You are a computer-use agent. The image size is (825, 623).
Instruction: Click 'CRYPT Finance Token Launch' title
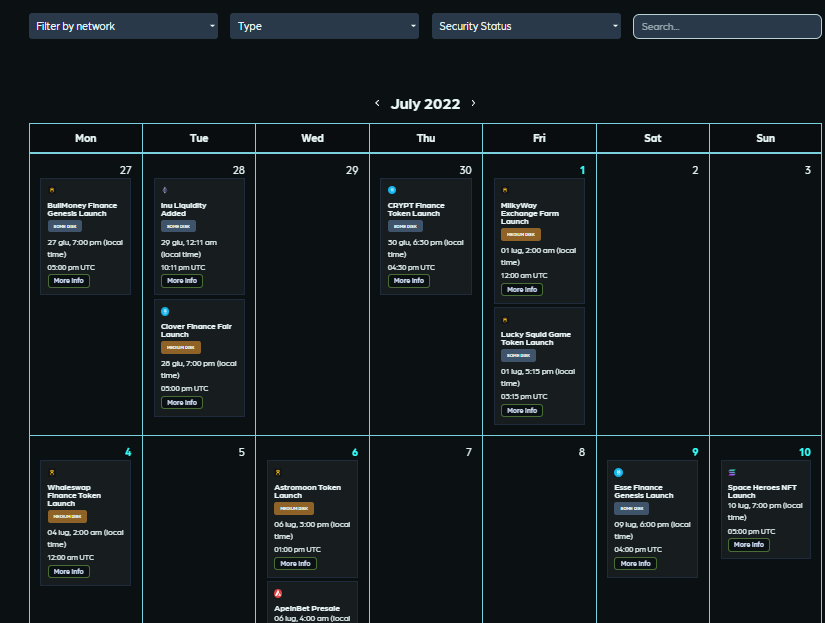coord(416,209)
